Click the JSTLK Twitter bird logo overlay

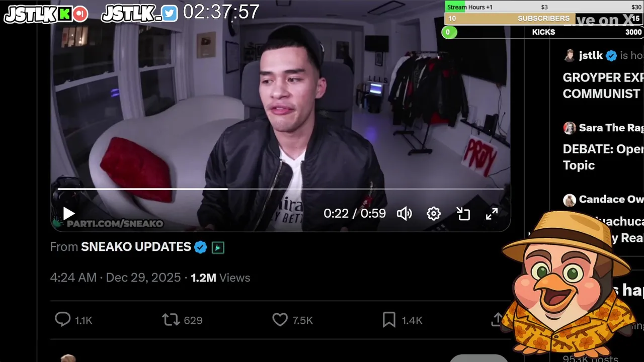[170, 14]
